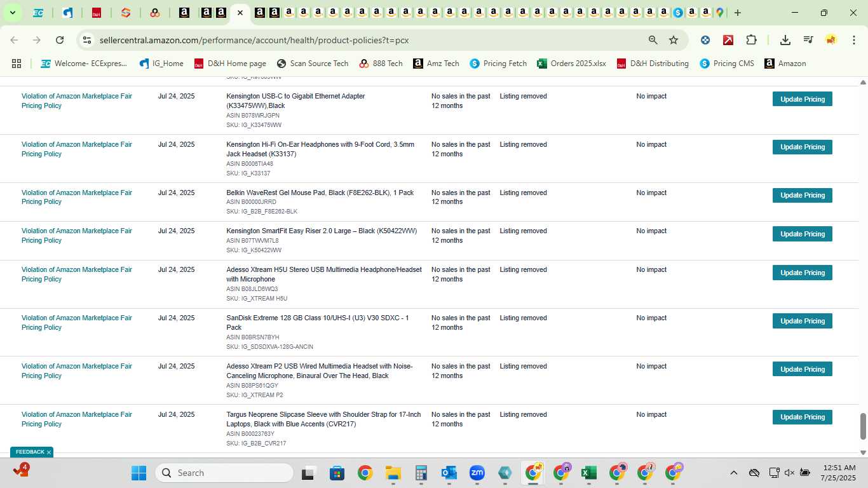Open the Amazon bookmark
This screenshot has height=488, width=868.
tap(785, 64)
